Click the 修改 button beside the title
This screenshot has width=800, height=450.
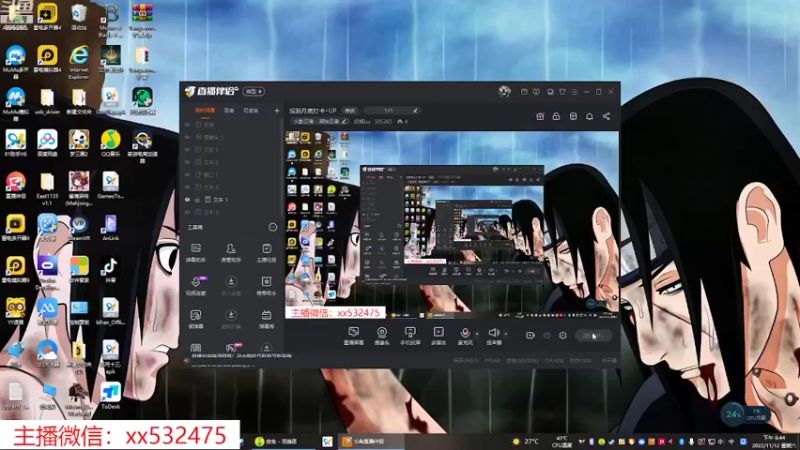[350, 110]
